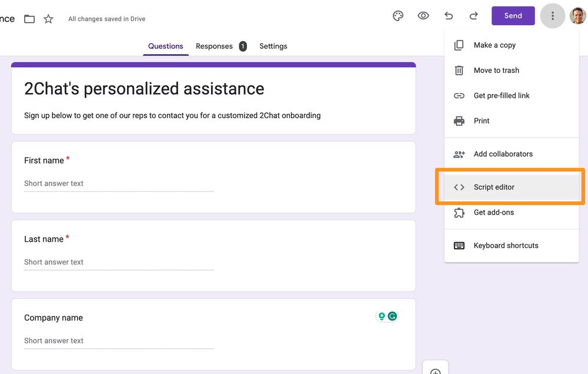Get a pre-filled link

(x=502, y=95)
